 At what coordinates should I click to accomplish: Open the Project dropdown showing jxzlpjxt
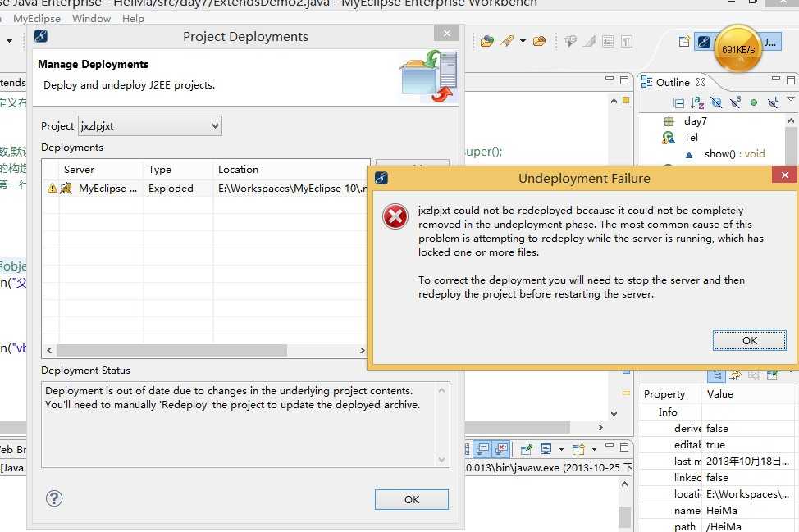pyautogui.click(x=150, y=125)
